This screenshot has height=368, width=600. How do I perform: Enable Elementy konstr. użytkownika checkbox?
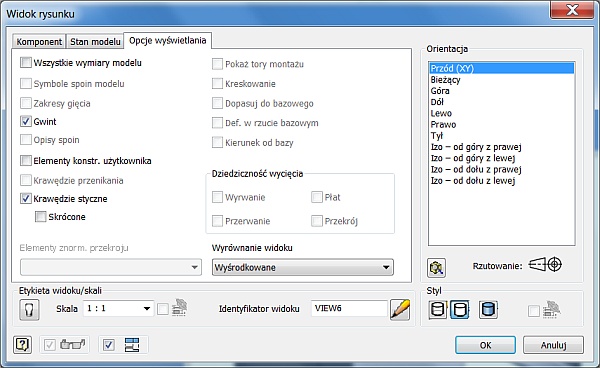point(26,160)
